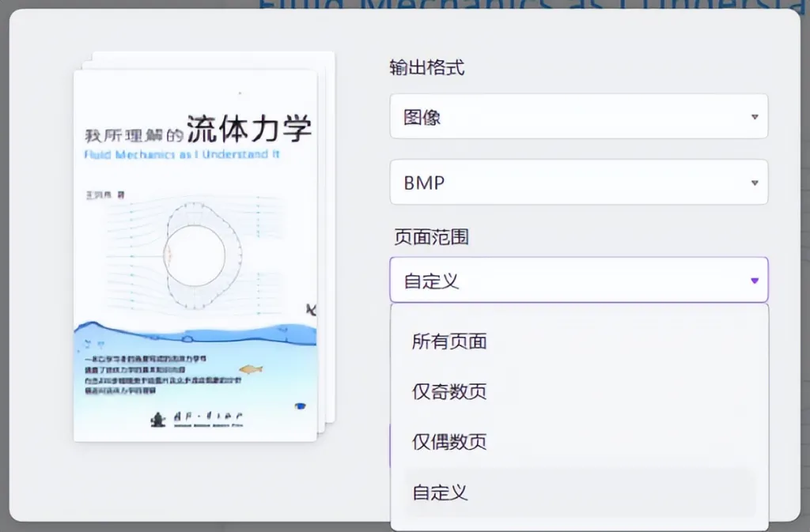Click the 页面范围 section label
The height and width of the screenshot is (532, 810).
[431, 237]
